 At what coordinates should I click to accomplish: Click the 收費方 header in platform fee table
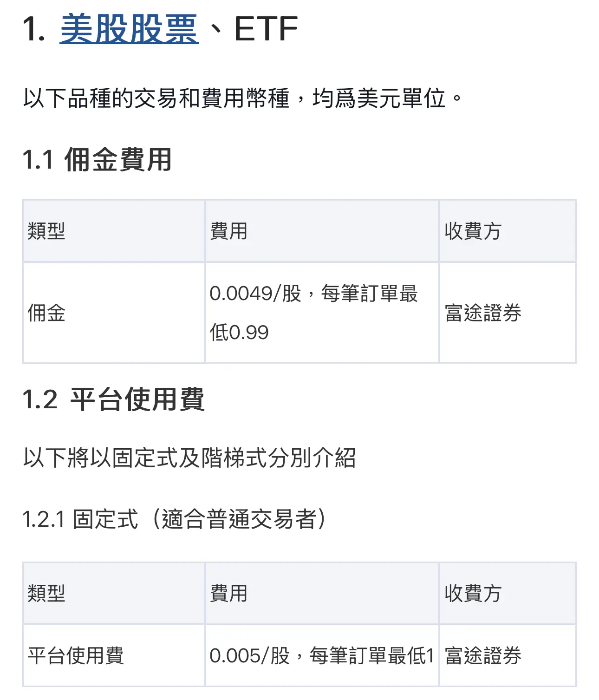pos(508,593)
